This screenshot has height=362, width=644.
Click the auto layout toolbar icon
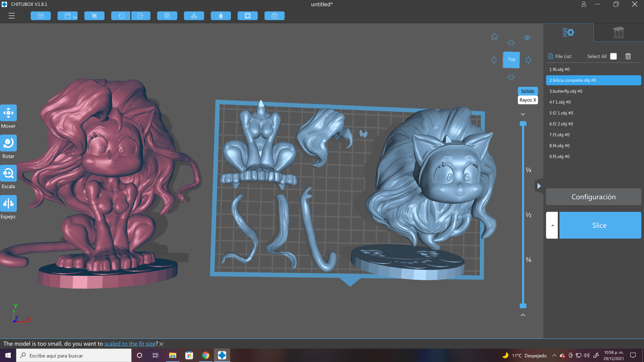[x=194, y=16]
